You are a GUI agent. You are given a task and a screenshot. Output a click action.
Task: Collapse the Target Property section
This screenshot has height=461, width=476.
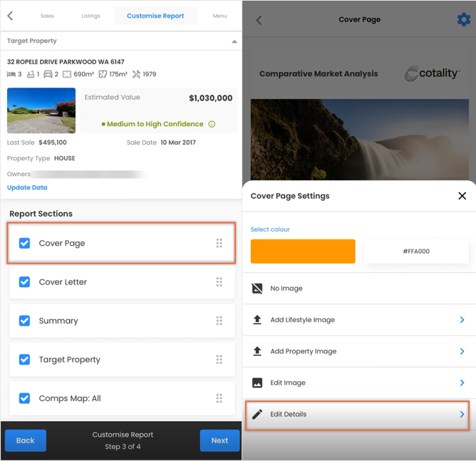pos(234,41)
